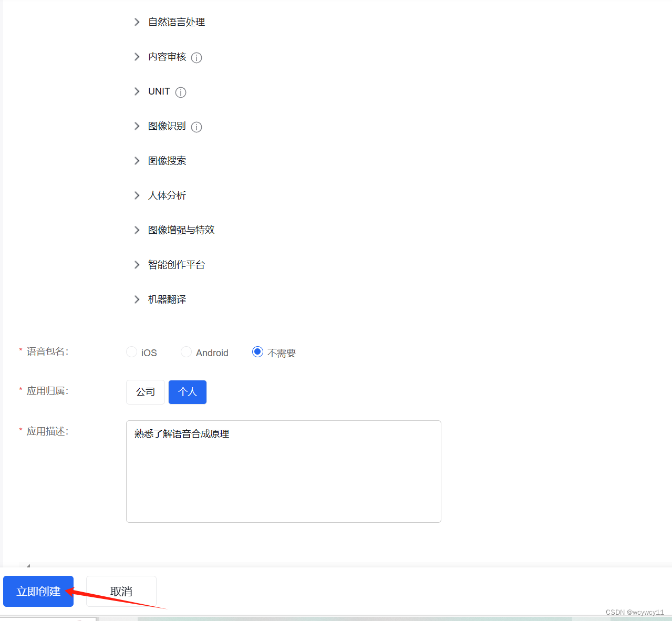Click the 图像识别 label
The height and width of the screenshot is (621, 672).
pyautogui.click(x=167, y=126)
